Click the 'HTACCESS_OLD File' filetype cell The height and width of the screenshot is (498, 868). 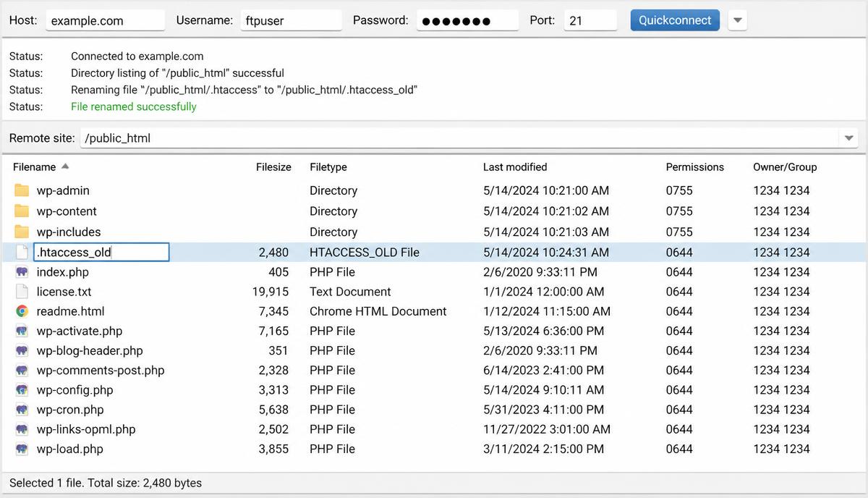(x=365, y=252)
